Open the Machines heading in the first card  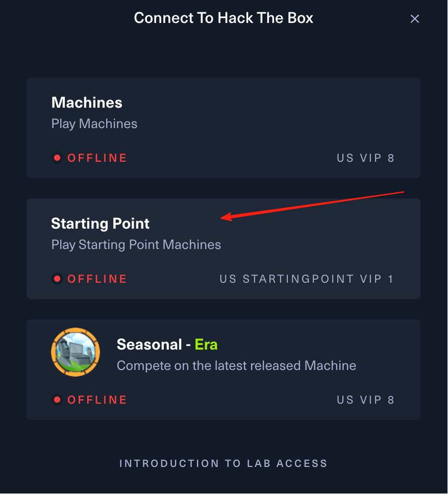click(87, 103)
